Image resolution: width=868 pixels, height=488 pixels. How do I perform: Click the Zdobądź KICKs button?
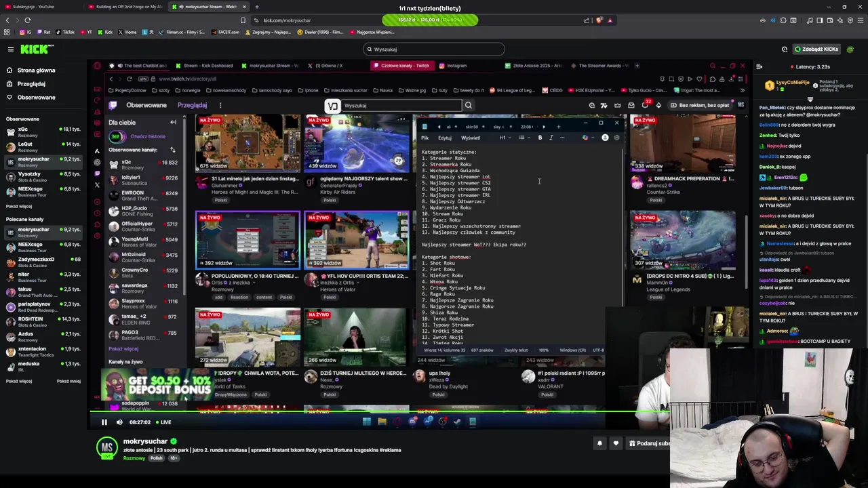click(816, 49)
